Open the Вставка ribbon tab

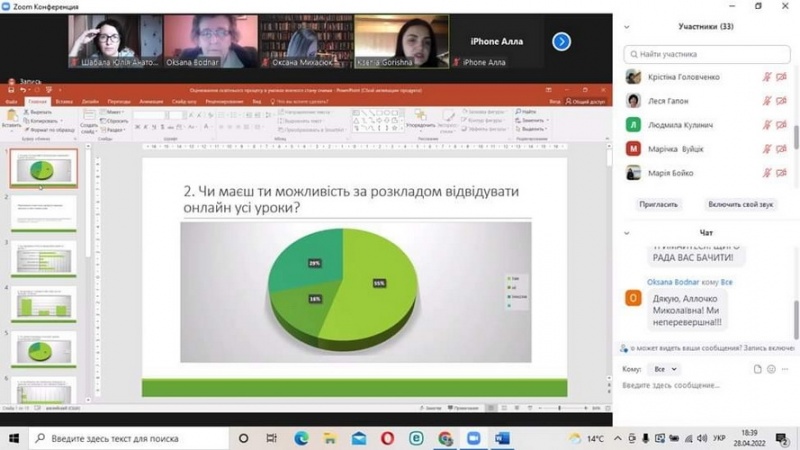pyautogui.click(x=64, y=101)
